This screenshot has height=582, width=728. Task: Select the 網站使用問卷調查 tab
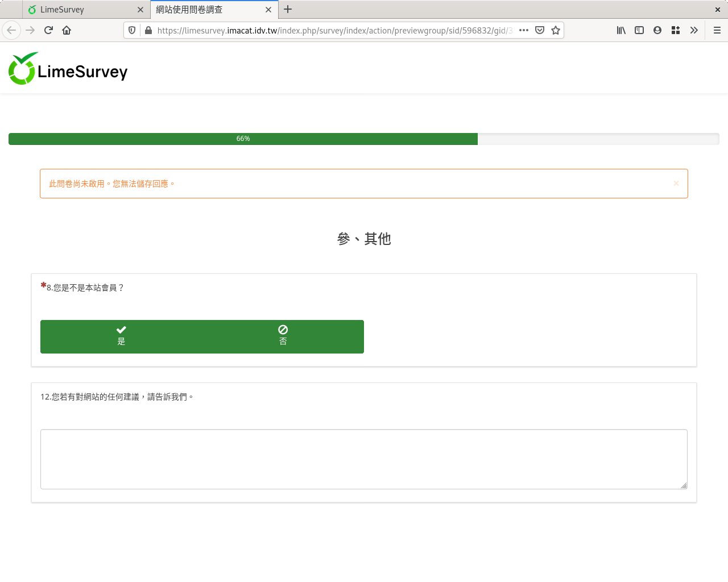(214, 10)
